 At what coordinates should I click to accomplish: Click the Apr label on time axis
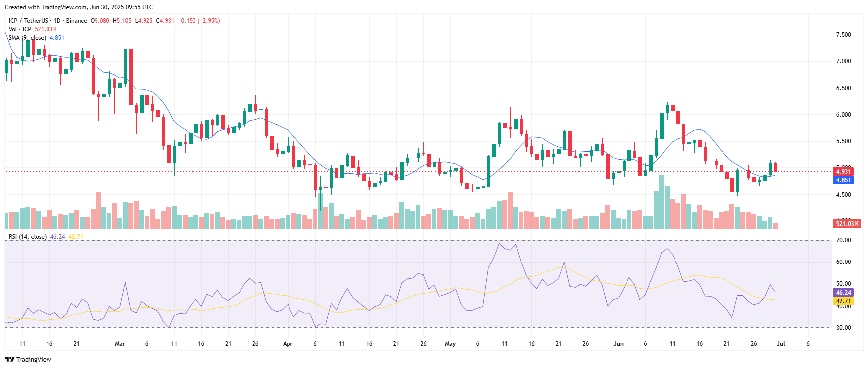[288, 344]
